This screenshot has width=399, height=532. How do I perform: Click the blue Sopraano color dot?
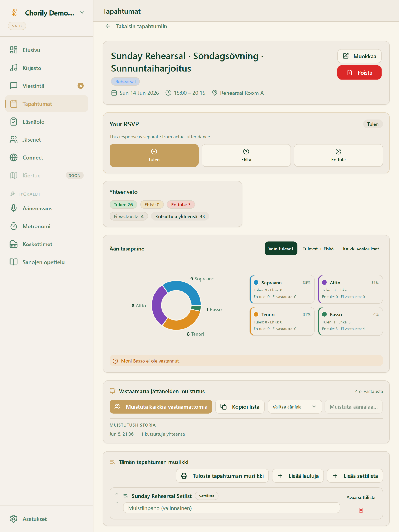click(x=256, y=282)
